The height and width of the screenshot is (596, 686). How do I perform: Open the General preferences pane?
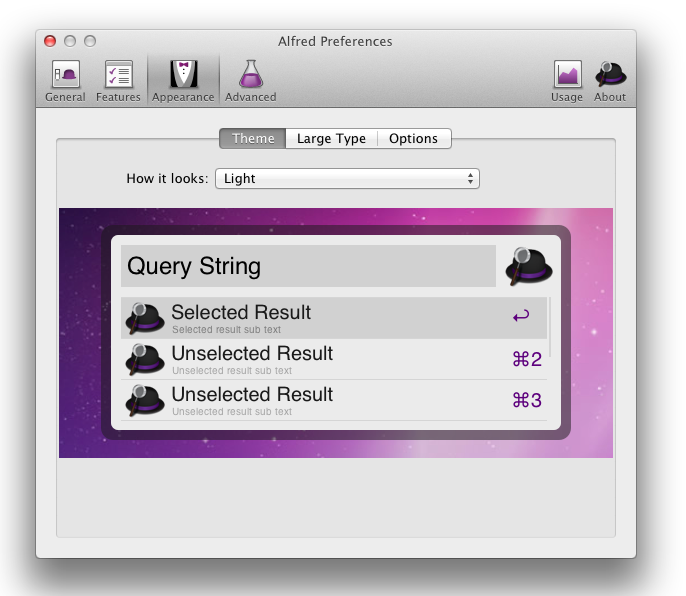[65, 81]
